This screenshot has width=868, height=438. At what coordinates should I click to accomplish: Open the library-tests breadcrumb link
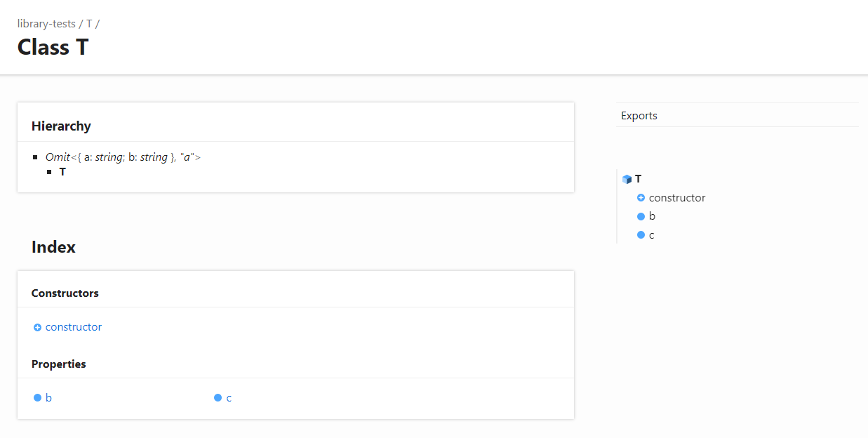[x=46, y=23]
